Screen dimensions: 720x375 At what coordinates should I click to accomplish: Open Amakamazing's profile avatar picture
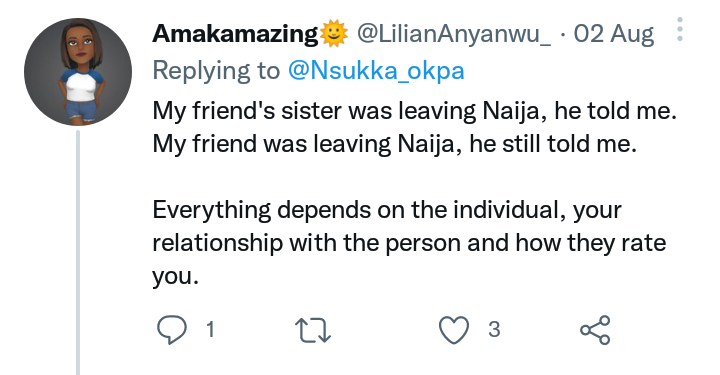click(78, 72)
